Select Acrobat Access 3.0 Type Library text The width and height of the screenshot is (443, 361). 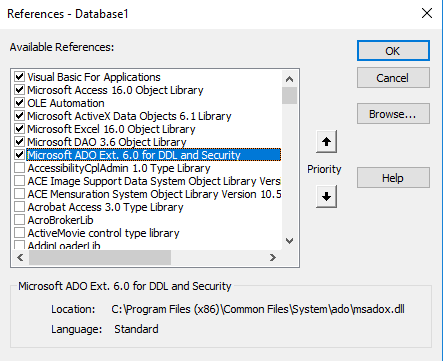point(105,207)
